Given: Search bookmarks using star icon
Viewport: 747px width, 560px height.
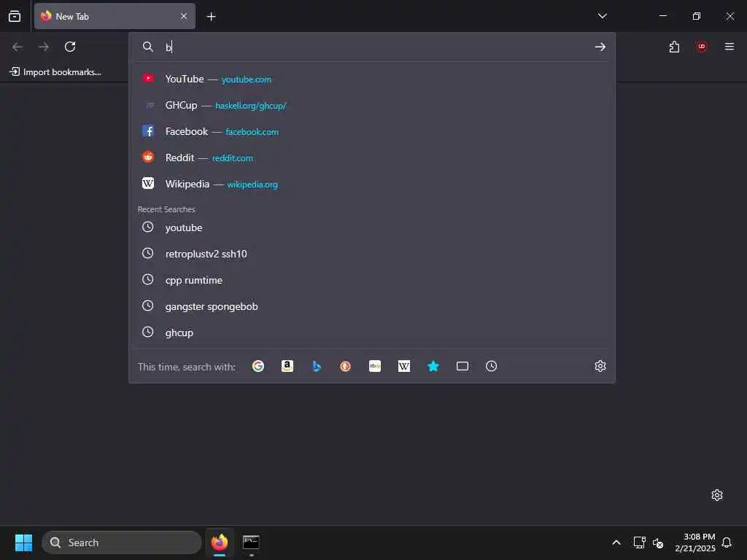Looking at the screenshot, I should pos(433,366).
